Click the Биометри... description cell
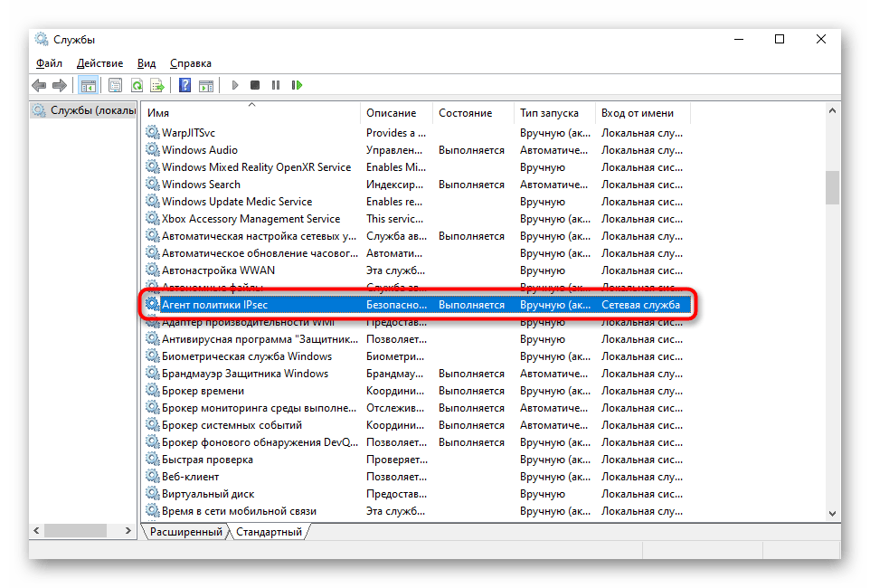 pos(395,356)
